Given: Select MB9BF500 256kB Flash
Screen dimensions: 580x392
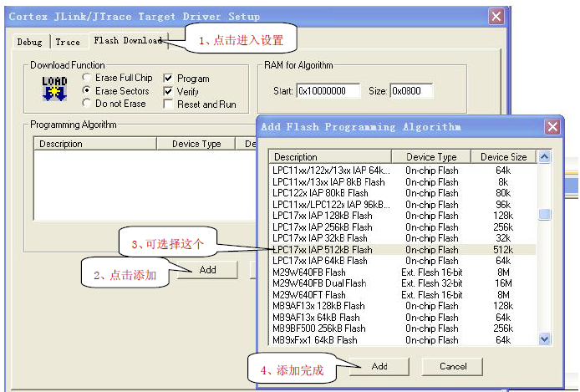Looking at the screenshot, I should [403, 328].
